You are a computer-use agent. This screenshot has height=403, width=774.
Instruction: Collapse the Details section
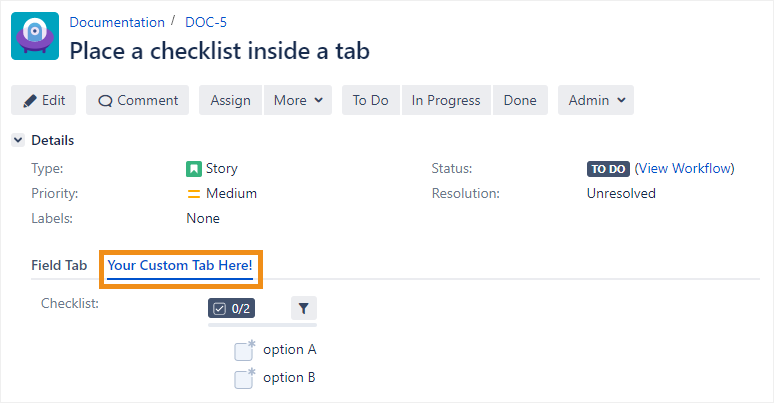click(x=18, y=141)
